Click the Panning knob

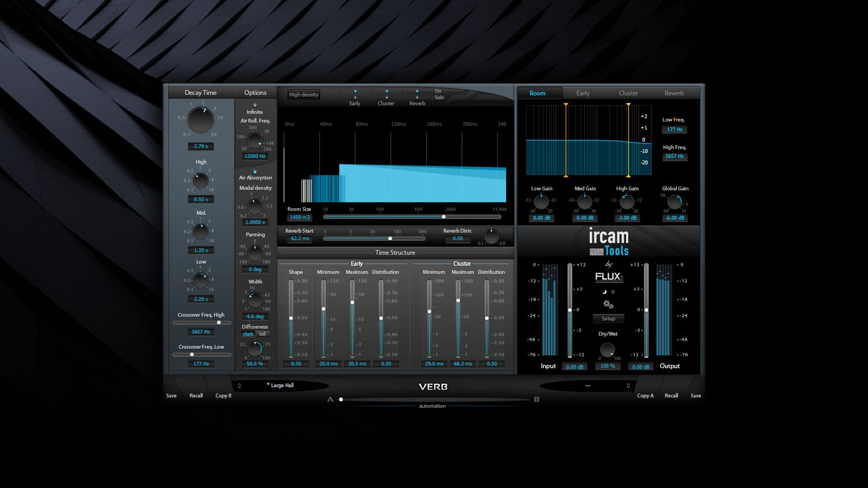coord(255,253)
